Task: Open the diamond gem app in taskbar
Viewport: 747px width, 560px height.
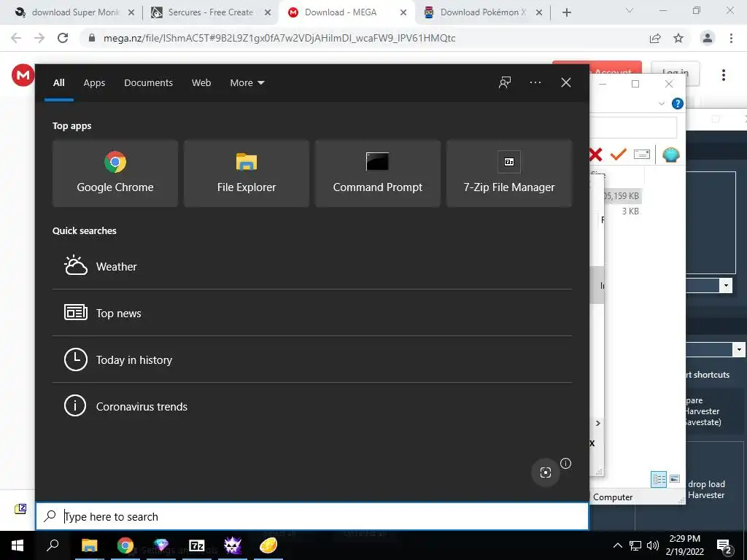Action: [161, 545]
